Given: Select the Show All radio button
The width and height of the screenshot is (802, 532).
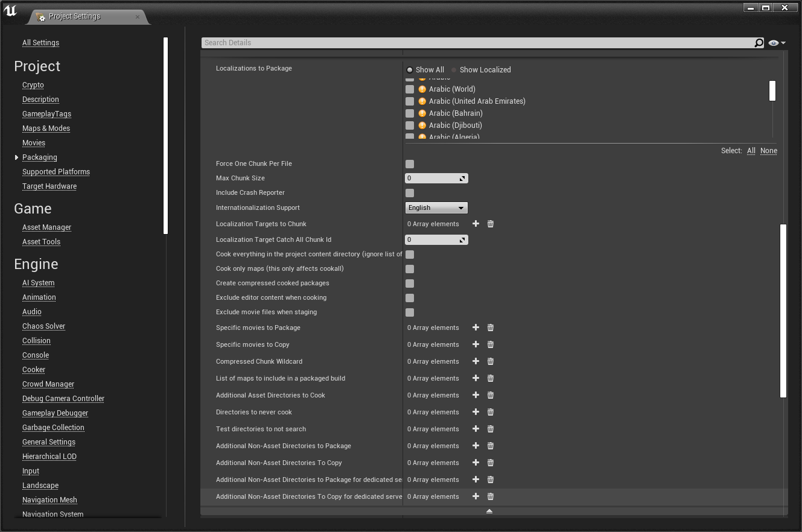Looking at the screenshot, I should (x=410, y=70).
